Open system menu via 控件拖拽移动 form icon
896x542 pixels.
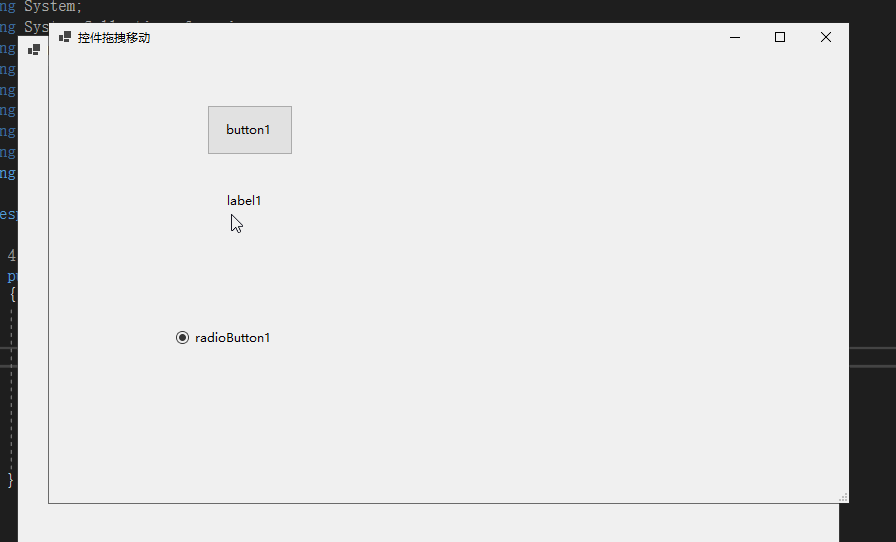pos(65,37)
